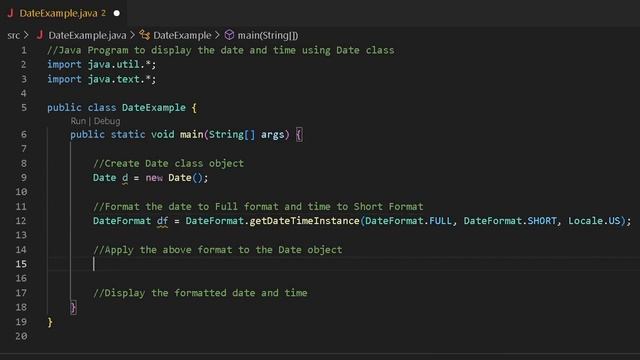The height and width of the screenshot is (360, 640).
Task: Open the src breadcrumb folder
Action: [13, 36]
